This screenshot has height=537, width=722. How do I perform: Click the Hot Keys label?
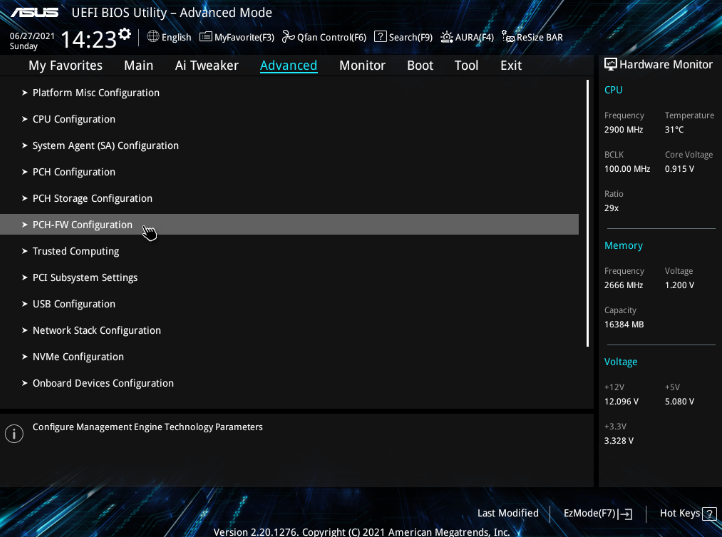[680, 513]
